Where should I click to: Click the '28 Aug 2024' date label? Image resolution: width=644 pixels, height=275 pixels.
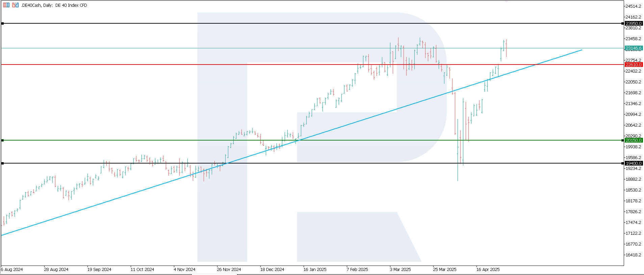point(56,270)
